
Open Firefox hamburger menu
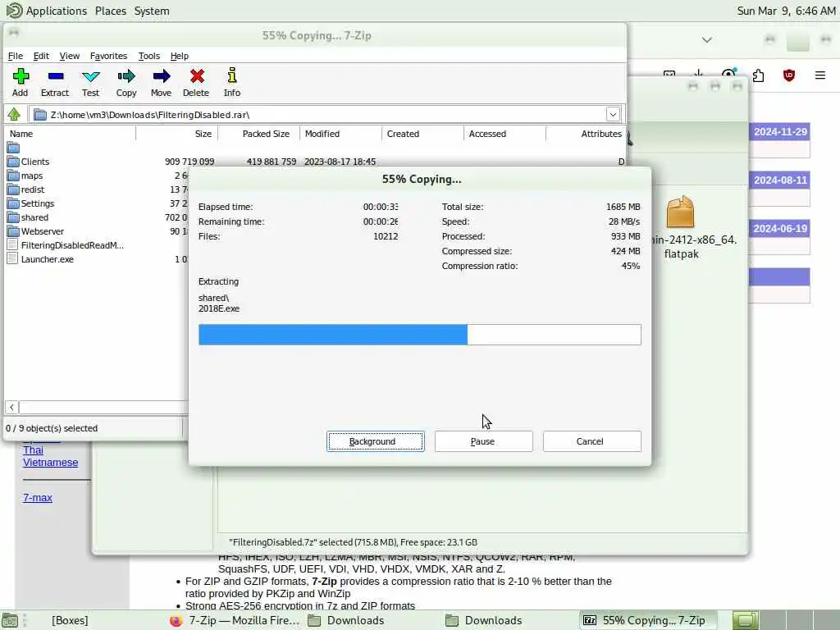pyautogui.click(x=820, y=75)
